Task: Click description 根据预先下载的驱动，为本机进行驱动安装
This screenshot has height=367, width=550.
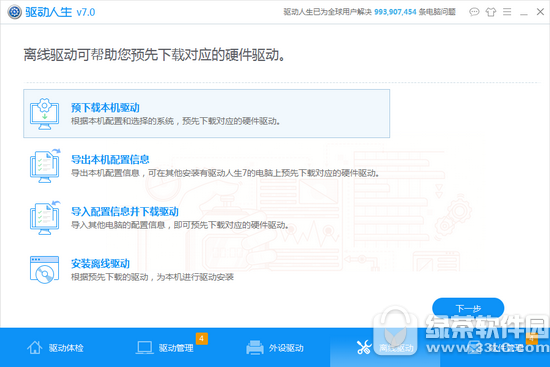Action: (152, 277)
